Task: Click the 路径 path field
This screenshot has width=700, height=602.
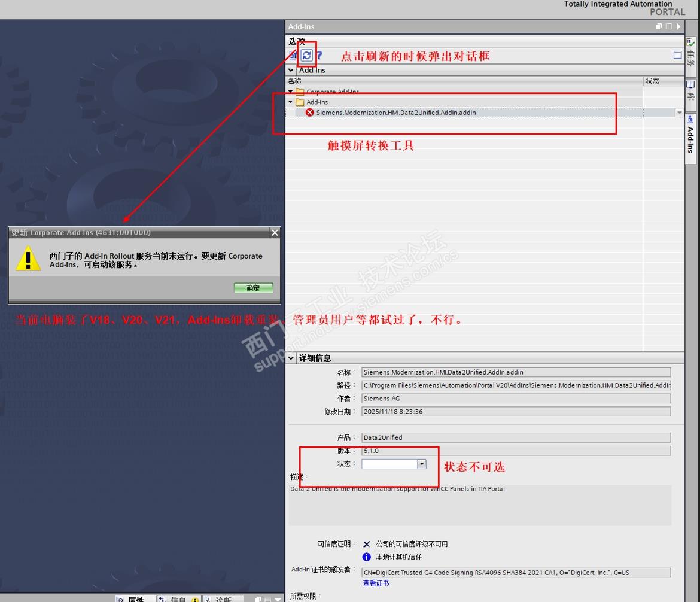Action: tap(516, 385)
